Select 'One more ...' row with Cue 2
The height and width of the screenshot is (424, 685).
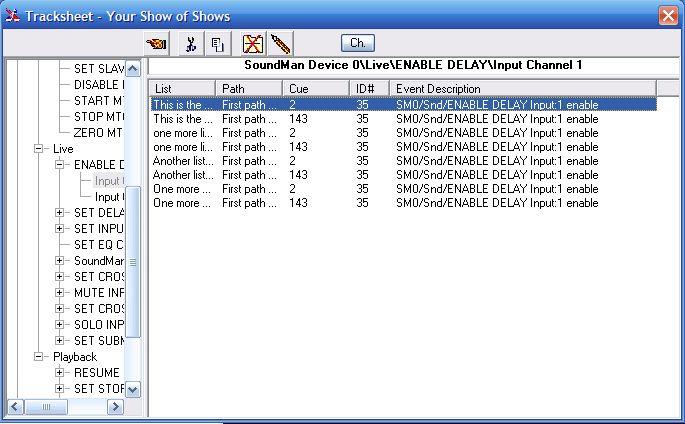[x=403, y=189]
